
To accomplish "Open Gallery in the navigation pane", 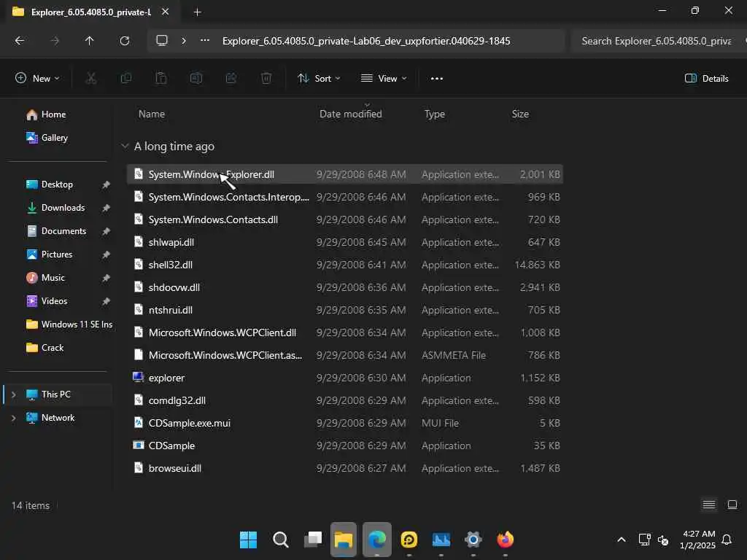I will tap(54, 138).
